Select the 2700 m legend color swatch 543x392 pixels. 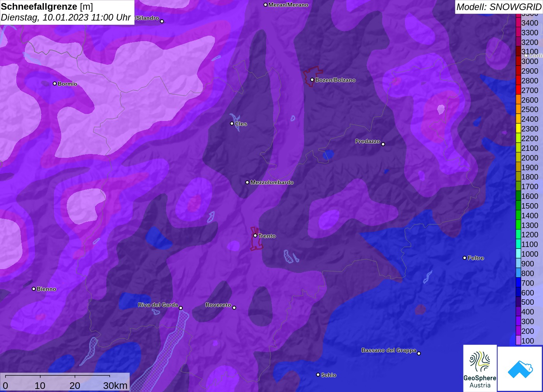518,90
